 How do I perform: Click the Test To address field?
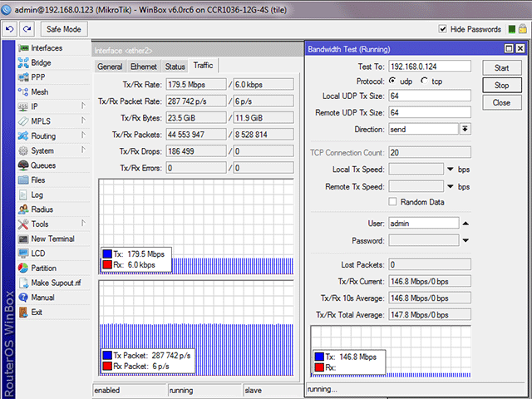coord(430,66)
